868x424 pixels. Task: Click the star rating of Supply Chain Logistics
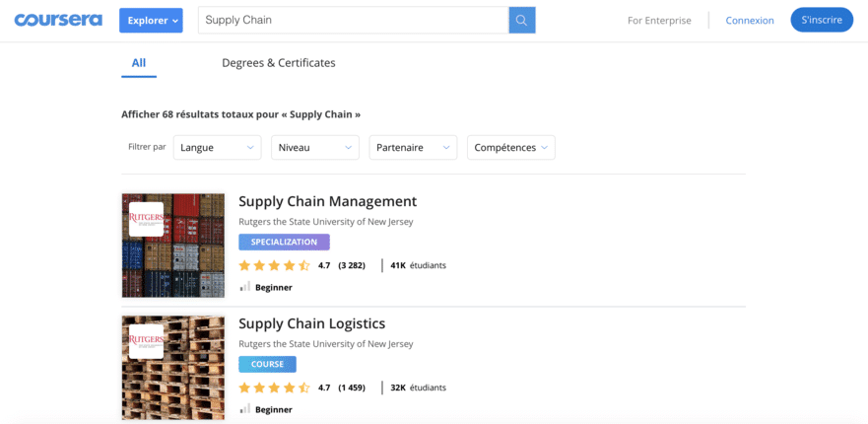coord(274,388)
